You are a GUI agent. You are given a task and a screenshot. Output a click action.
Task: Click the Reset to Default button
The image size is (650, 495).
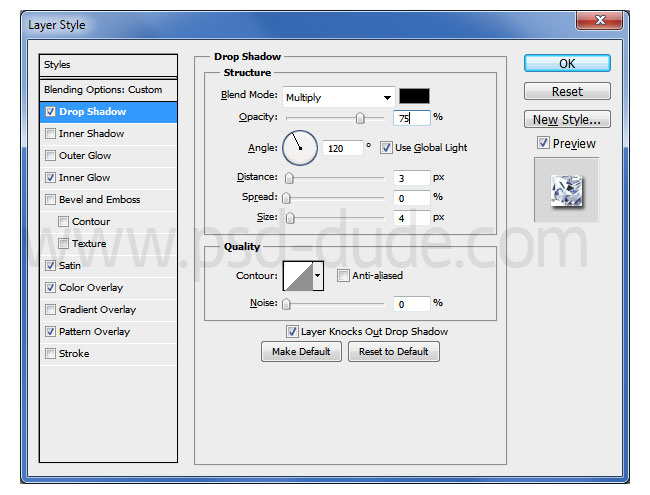[394, 352]
